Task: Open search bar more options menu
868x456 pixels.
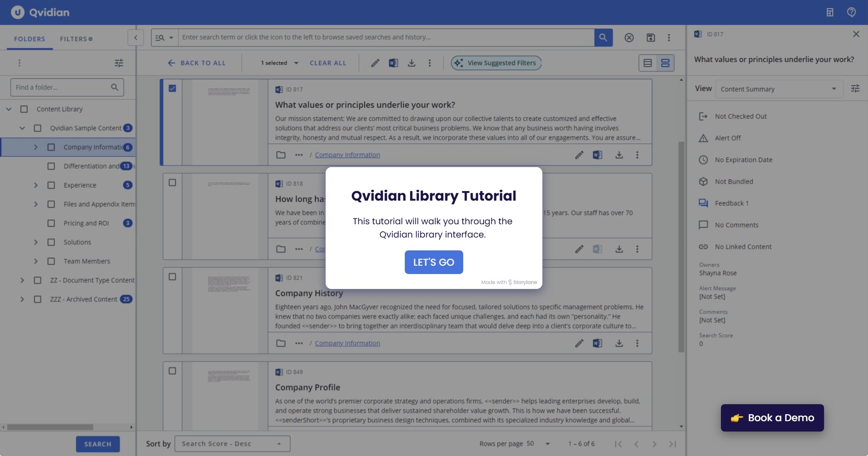Action: point(669,38)
